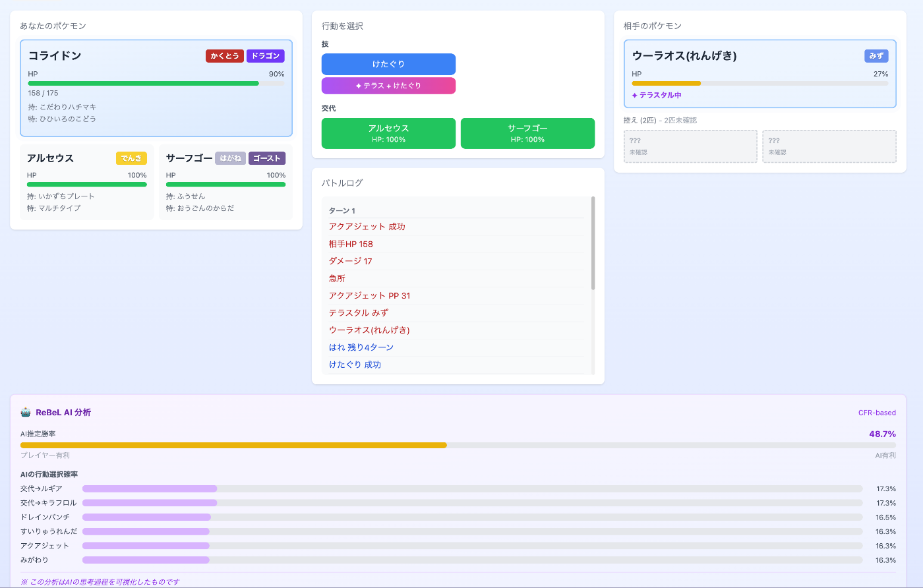Screen dimensions: 923x588
Task: Click the second unconfirmed ??? opponent slot
Action: coord(829,146)
